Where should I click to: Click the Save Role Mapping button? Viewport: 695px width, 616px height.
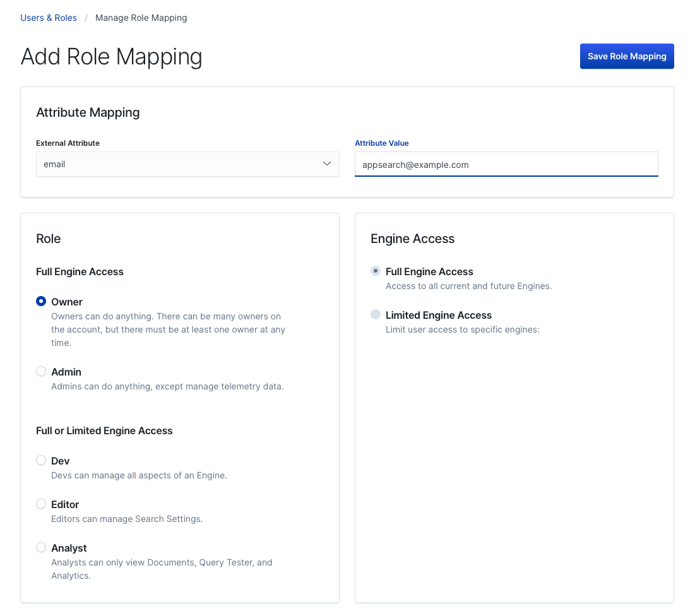pyautogui.click(x=626, y=56)
